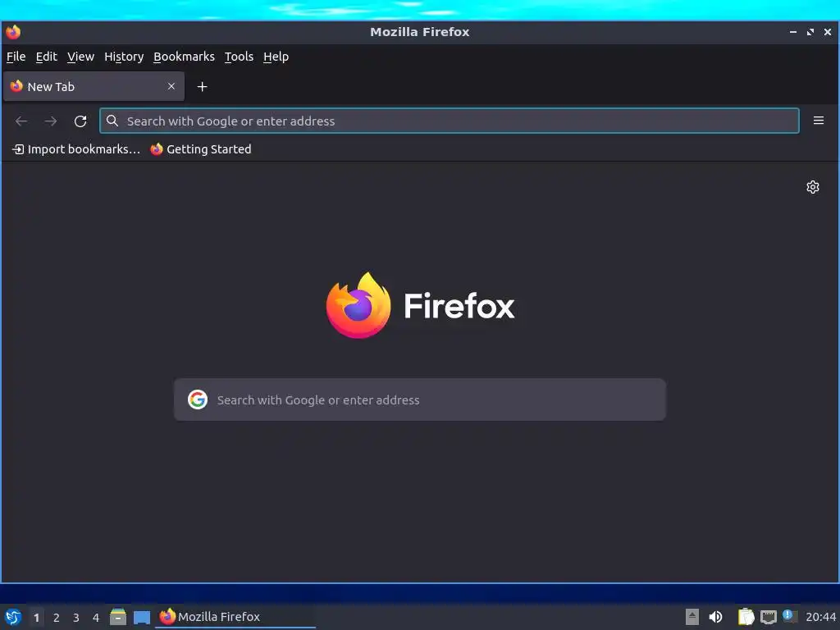The height and width of the screenshot is (630, 840).
Task: Open the History menu
Action: point(124,57)
